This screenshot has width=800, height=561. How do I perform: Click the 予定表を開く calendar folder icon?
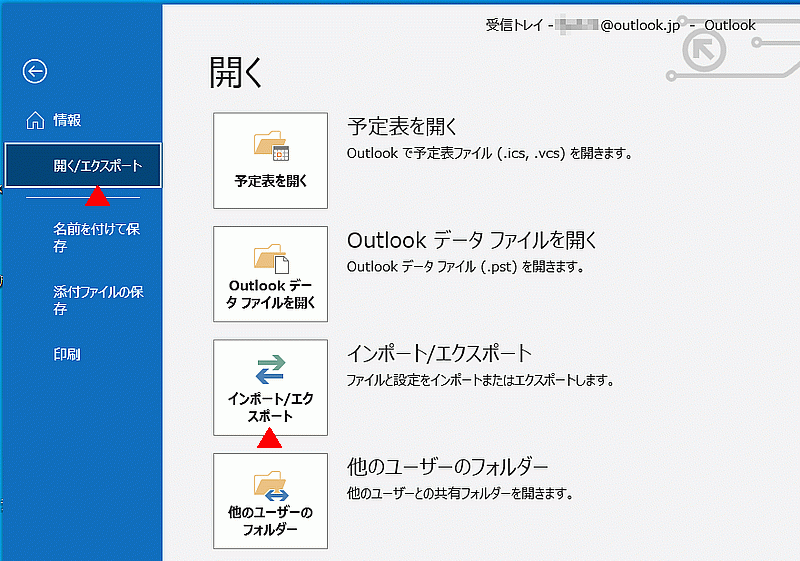271,146
